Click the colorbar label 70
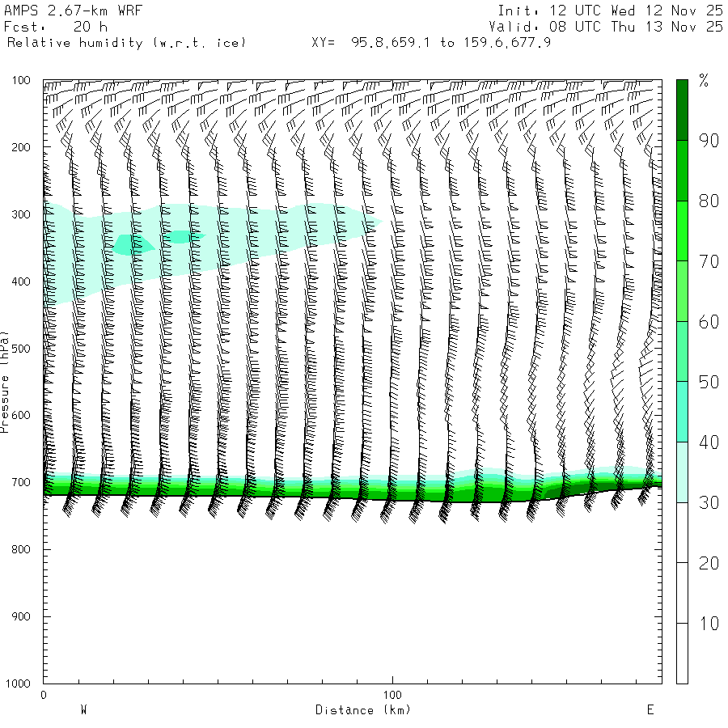 pyautogui.click(x=709, y=261)
